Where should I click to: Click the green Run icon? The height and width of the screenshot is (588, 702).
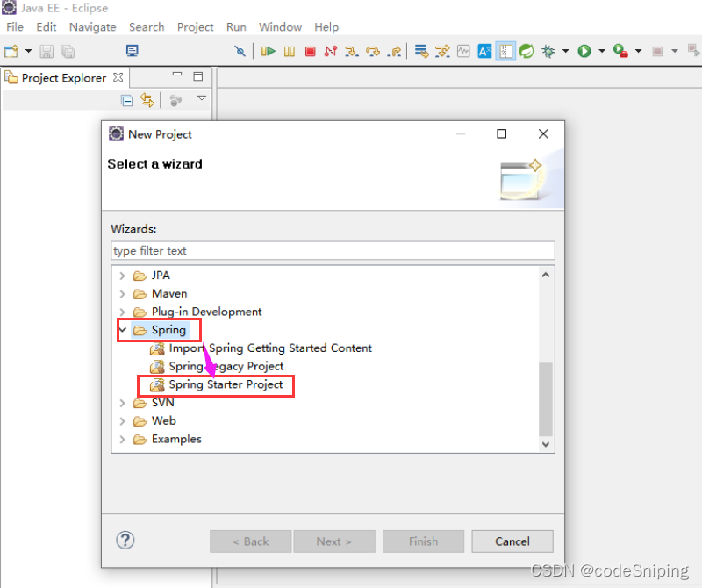pyautogui.click(x=584, y=51)
